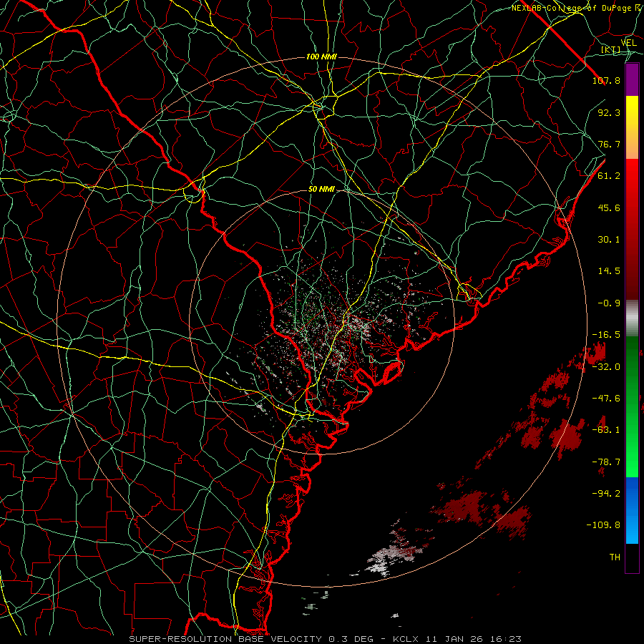
Task: Click the purple segment of the color bar
Action: (632, 80)
